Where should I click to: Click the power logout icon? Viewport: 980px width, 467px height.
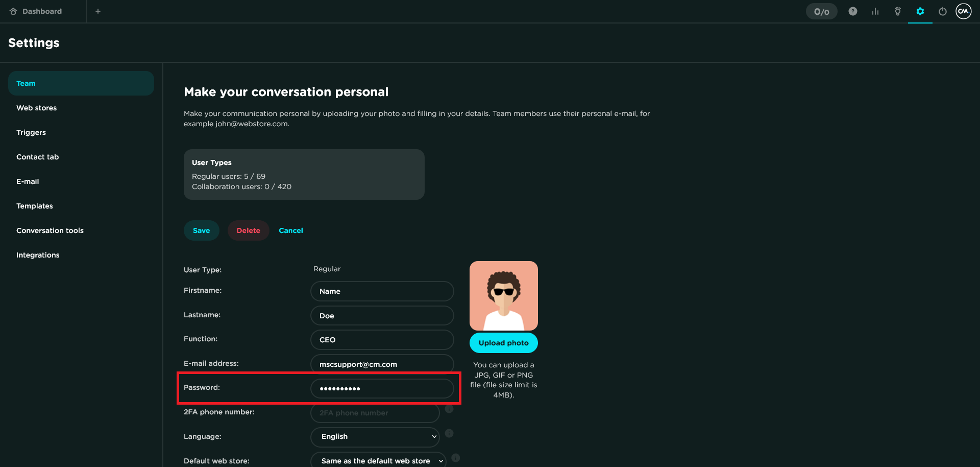coord(942,11)
